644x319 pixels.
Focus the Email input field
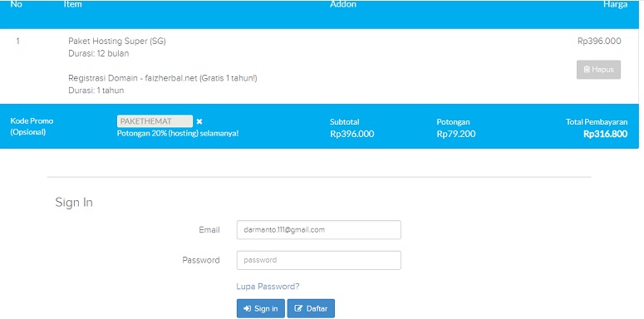coord(319,230)
